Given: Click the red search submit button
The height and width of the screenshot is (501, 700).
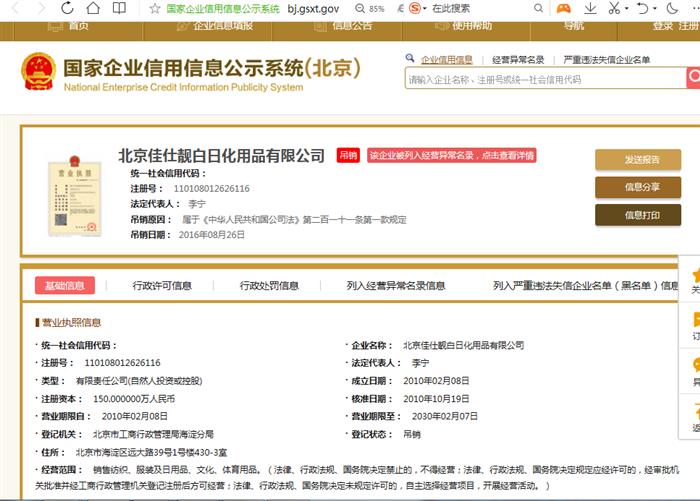Looking at the screenshot, I should (x=693, y=78).
